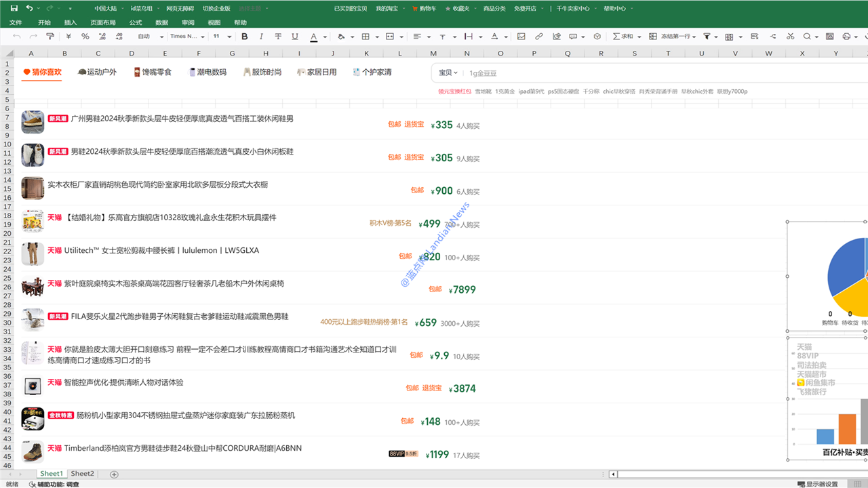Image resolution: width=868 pixels, height=488 pixels.
Task: Click the Σ 求和 sum button
Action: tap(623, 37)
